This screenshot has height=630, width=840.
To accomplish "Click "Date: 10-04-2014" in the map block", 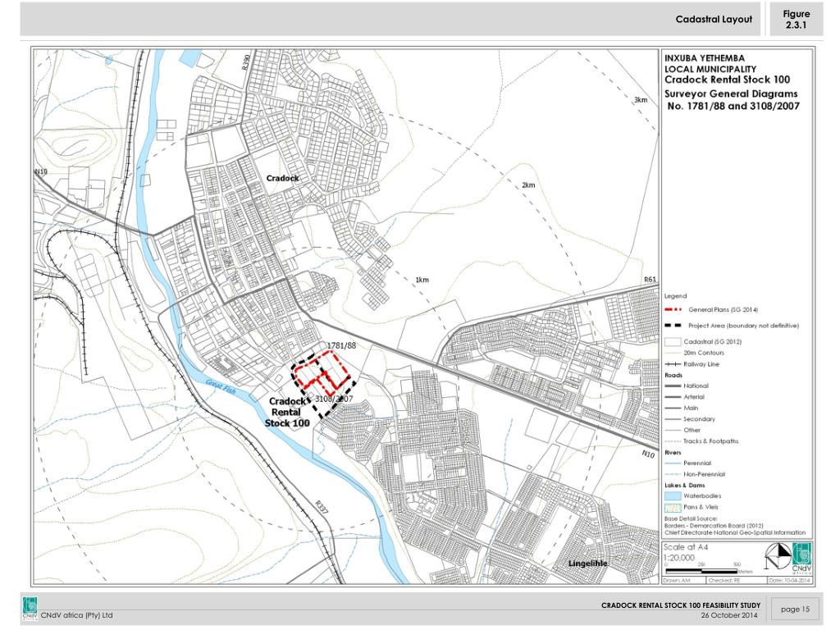I will tap(790, 581).
